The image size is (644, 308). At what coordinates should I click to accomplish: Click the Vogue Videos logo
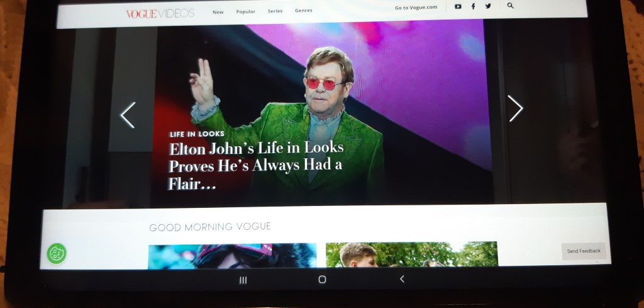[160, 13]
